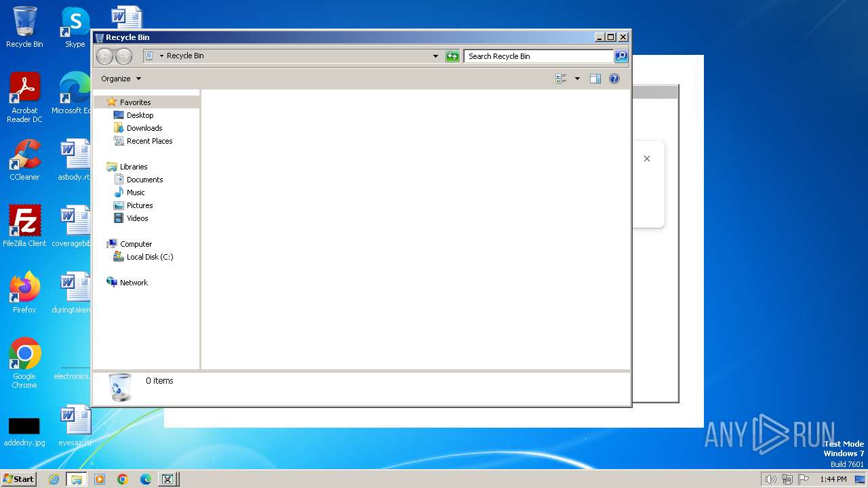The height and width of the screenshot is (488, 868).
Task: Select Network in the navigation pane
Action: point(134,283)
